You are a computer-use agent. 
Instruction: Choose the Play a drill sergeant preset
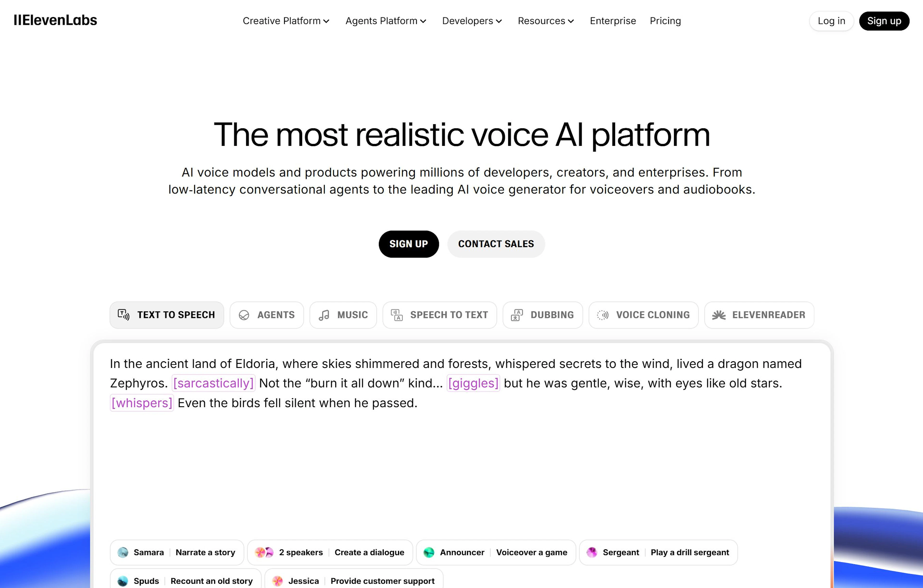pyautogui.click(x=689, y=552)
